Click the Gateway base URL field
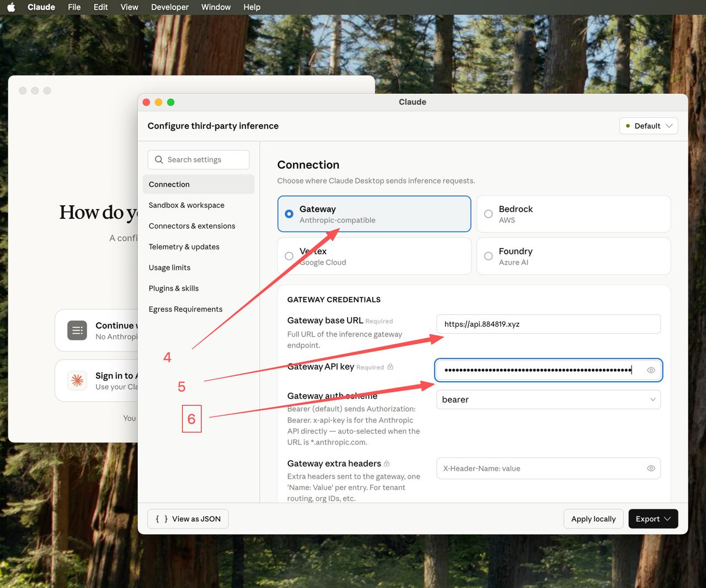This screenshot has width=706, height=588. pyautogui.click(x=548, y=324)
